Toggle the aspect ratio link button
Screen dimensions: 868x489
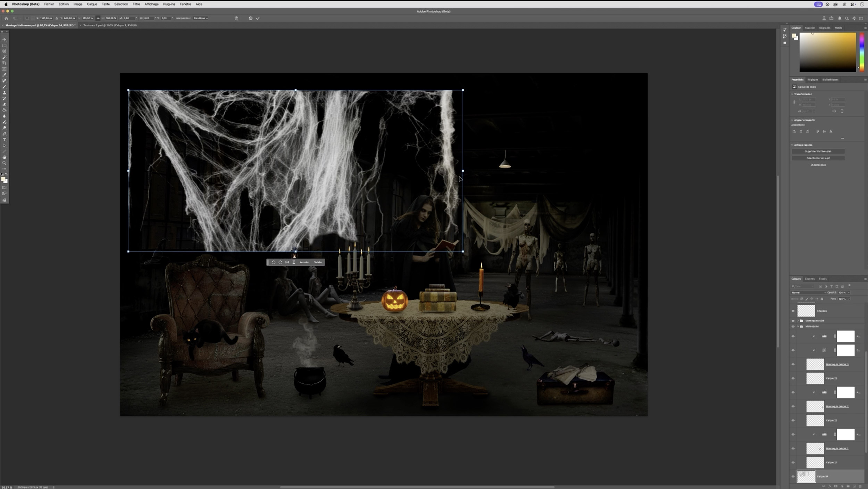point(98,18)
